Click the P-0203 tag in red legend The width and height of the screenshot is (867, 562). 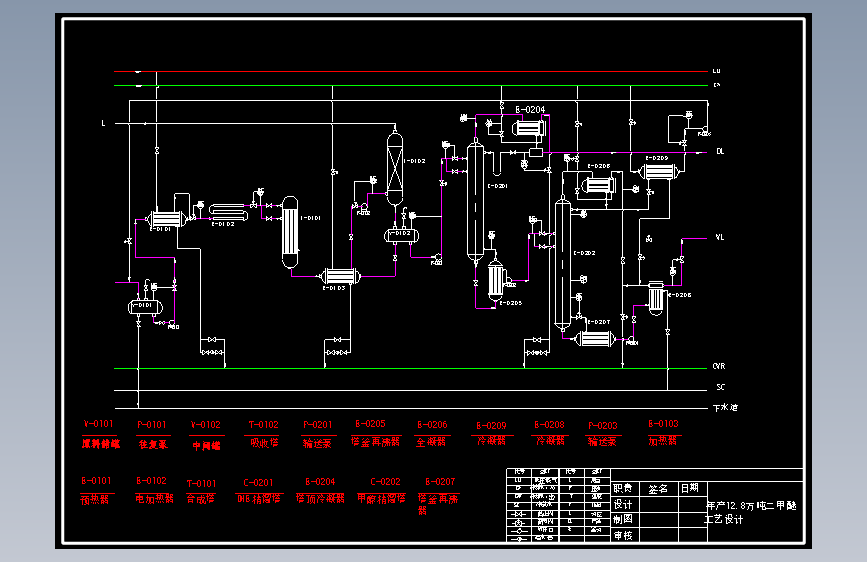pos(603,425)
